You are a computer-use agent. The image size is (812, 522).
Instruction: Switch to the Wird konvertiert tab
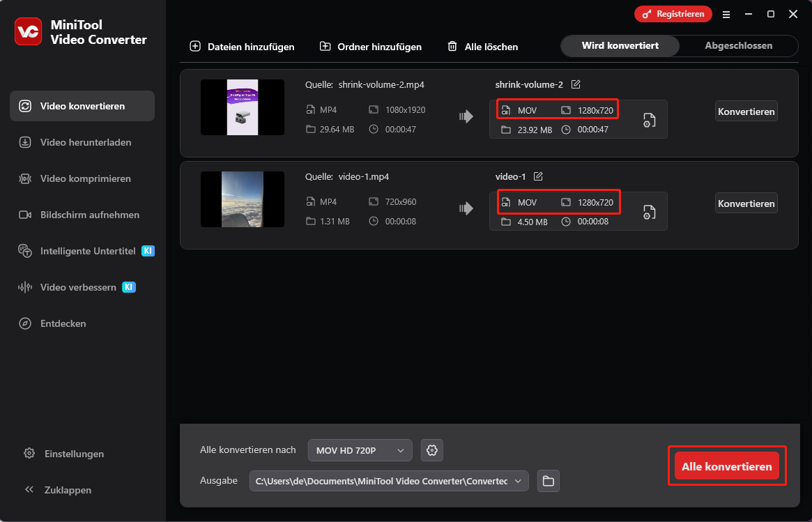click(620, 45)
